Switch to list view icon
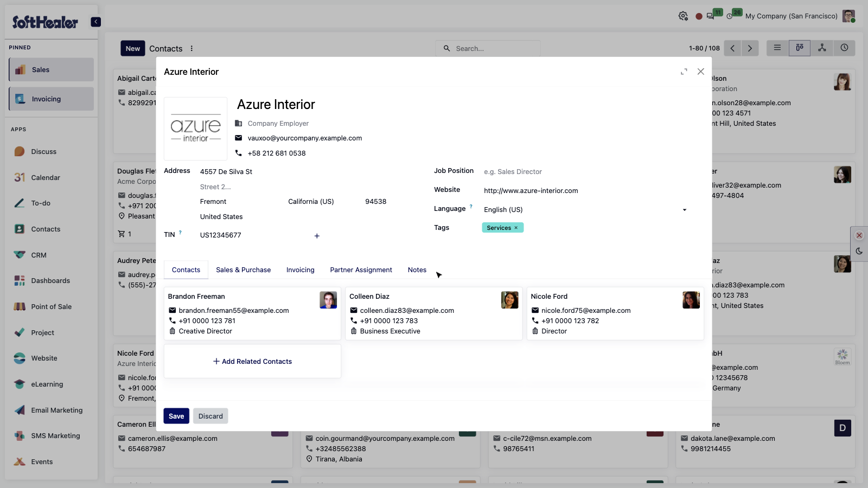 (x=777, y=48)
